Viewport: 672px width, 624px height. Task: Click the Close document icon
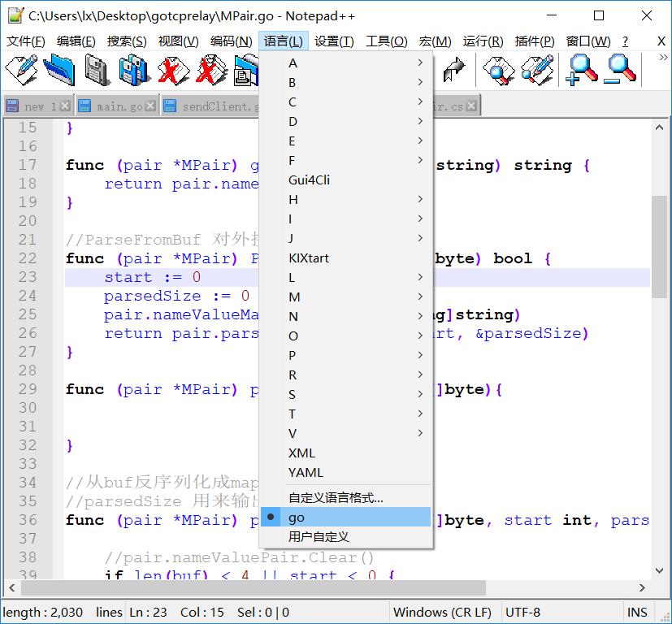coord(173,70)
